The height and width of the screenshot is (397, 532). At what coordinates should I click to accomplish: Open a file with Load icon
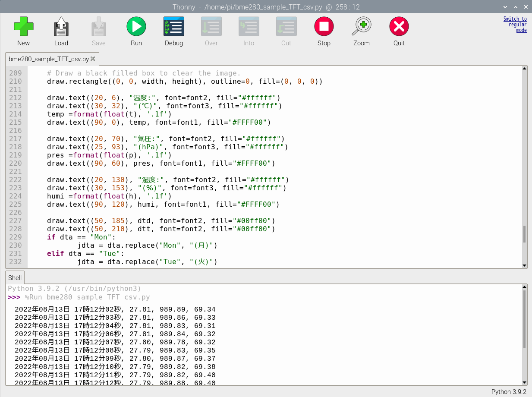pos(61,27)
